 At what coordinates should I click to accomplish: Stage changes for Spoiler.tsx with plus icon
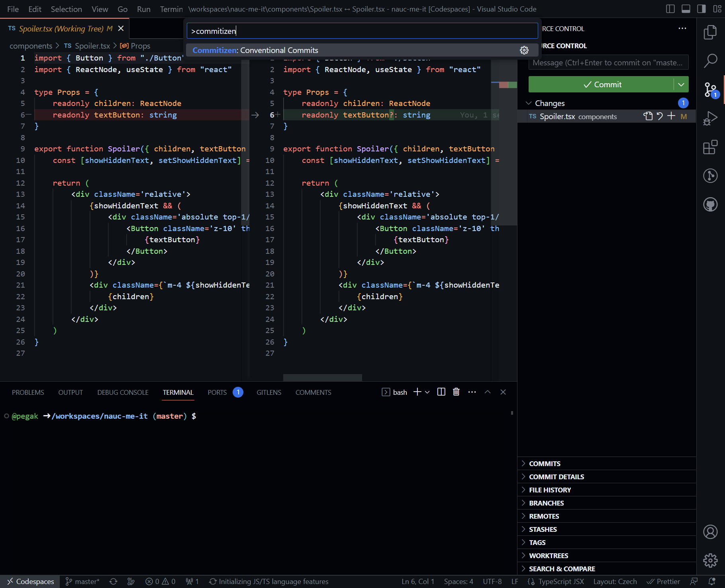pos(671,116)
